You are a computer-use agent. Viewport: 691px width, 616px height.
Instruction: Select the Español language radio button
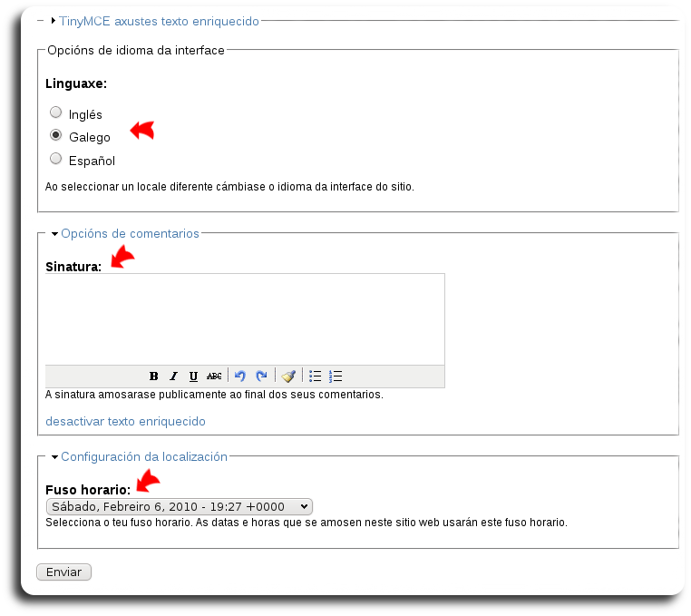[56, 158]
